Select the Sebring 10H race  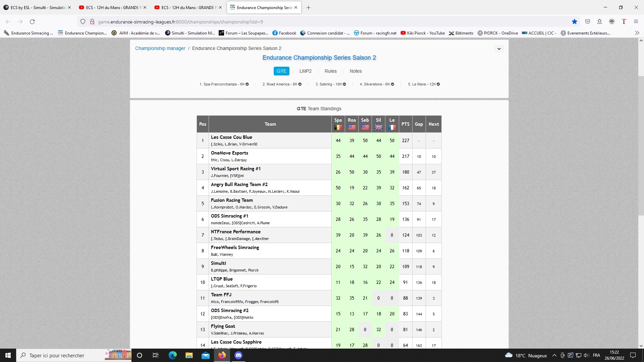click(x=330, y=84)
